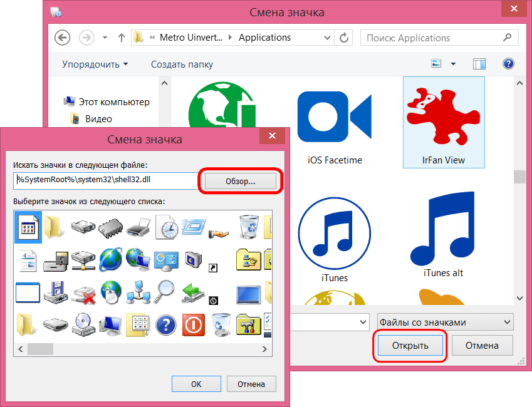Open the Упорядочить menu

click(x=95, y=64)
